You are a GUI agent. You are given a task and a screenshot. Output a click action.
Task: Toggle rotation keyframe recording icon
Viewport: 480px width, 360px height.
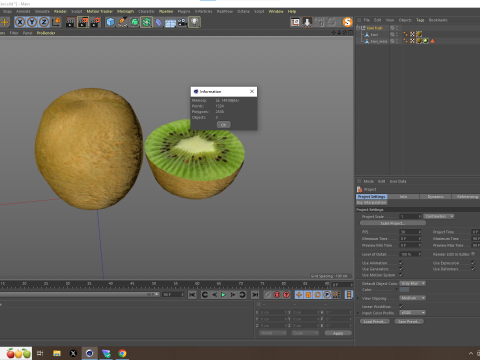pyautogui.click(x=318, y=295)
